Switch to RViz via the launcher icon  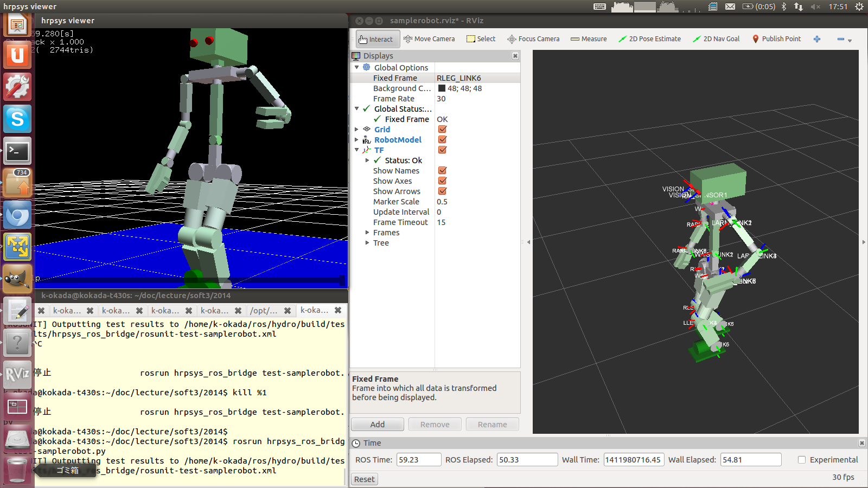pos(17,375)
